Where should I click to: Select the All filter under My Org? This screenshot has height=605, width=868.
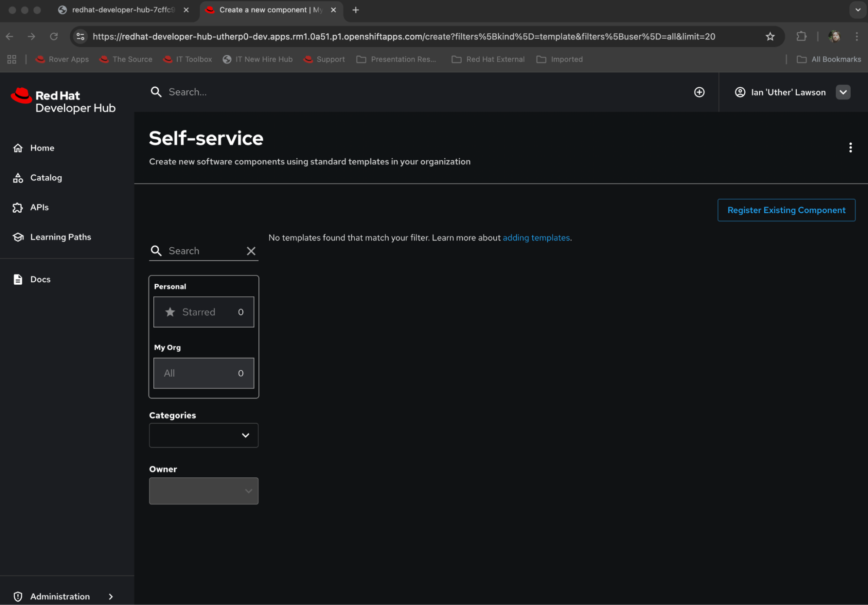(x=203, y=373)
